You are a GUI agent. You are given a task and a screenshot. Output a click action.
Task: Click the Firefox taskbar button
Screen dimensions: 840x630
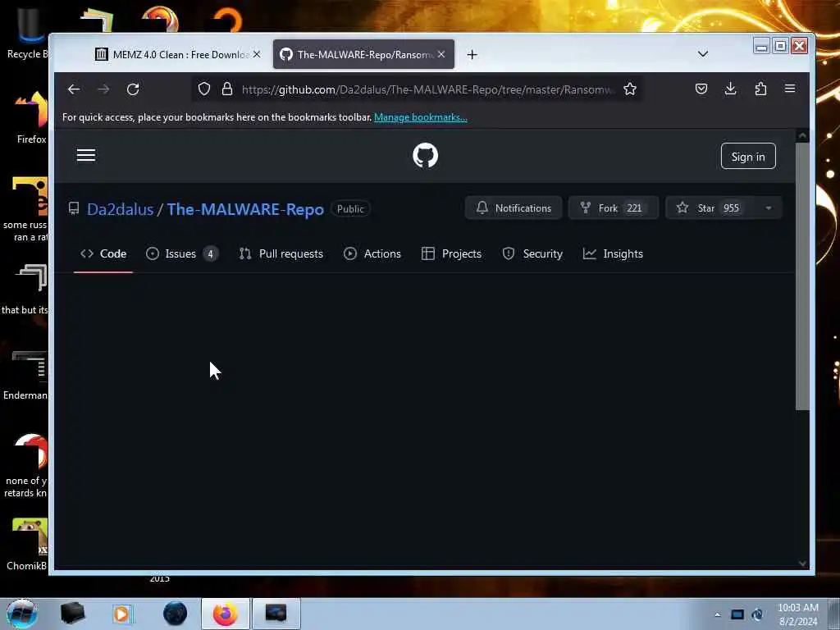coord(225,614)
